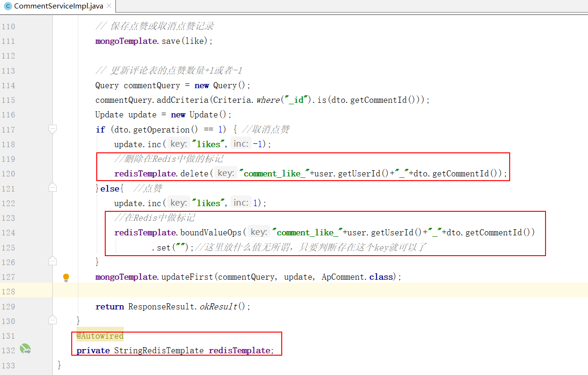588x375 pixels.
Task: Click the comment on line 110 about saving like records
Action: (155, 26)
